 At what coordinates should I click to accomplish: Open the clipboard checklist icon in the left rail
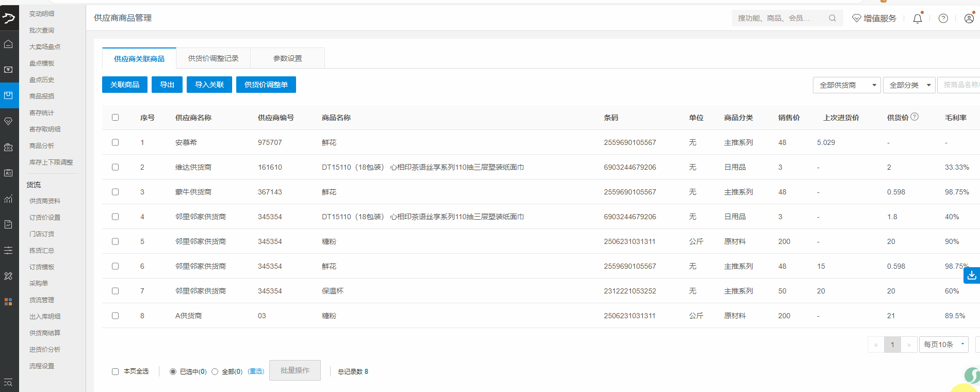[x=8, y=224]
